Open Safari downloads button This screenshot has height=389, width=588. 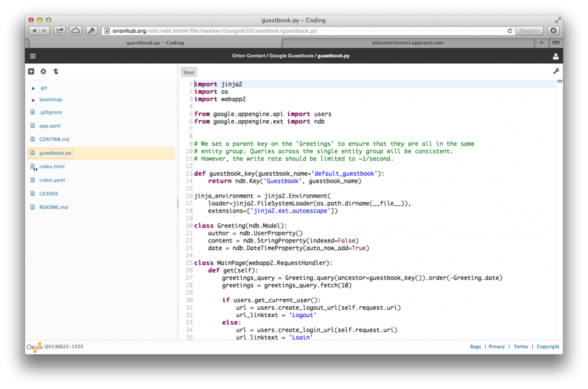[x=553, y=30]
